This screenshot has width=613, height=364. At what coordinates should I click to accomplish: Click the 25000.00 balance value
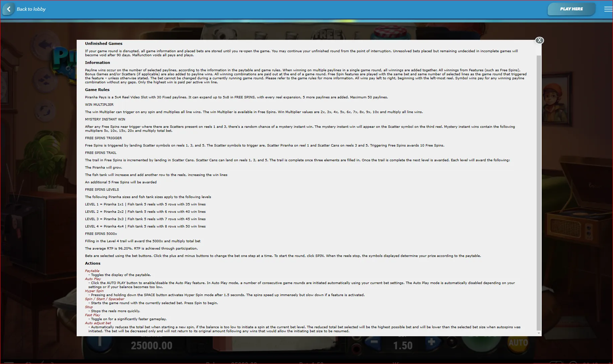pyautogui.click(x=151, y=346)
